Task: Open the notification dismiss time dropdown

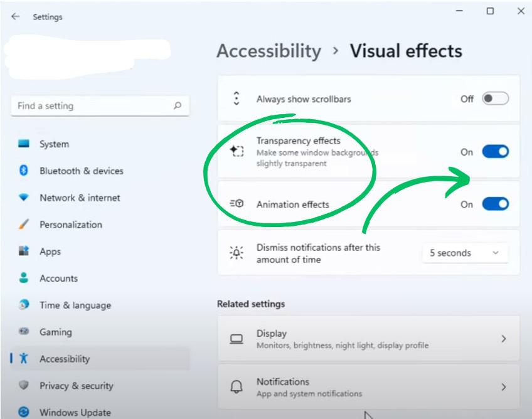Action: 465,253
